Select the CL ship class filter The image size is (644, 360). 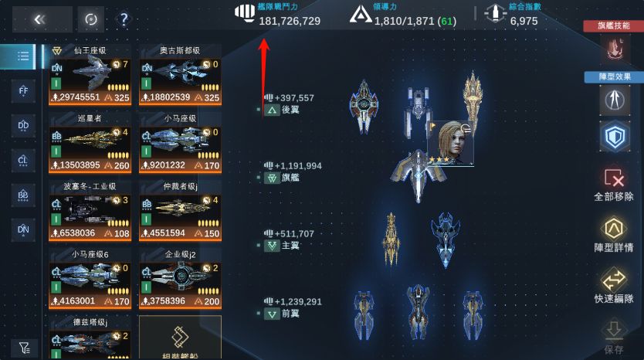[x=23, y=160]
